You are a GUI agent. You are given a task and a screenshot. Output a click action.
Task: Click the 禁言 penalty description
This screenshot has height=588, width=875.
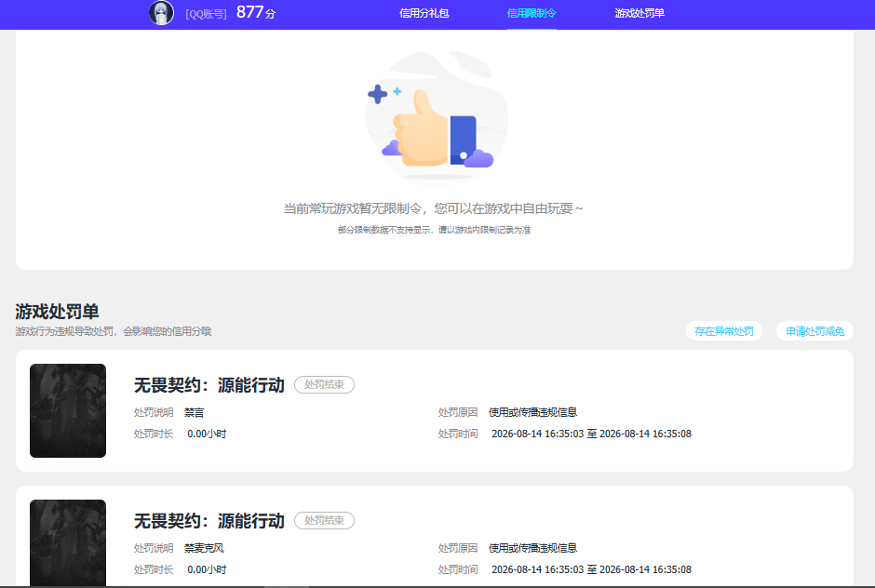tap(195, 413)
